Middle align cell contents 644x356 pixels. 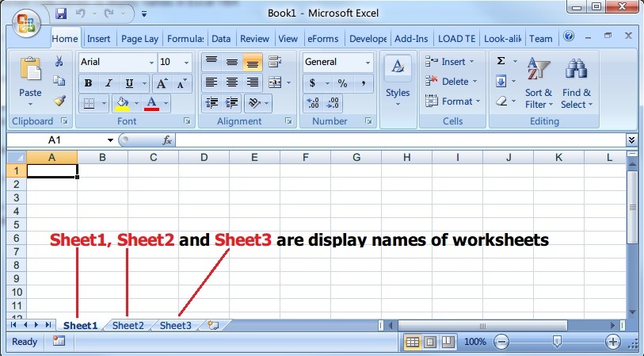[232, 62]
